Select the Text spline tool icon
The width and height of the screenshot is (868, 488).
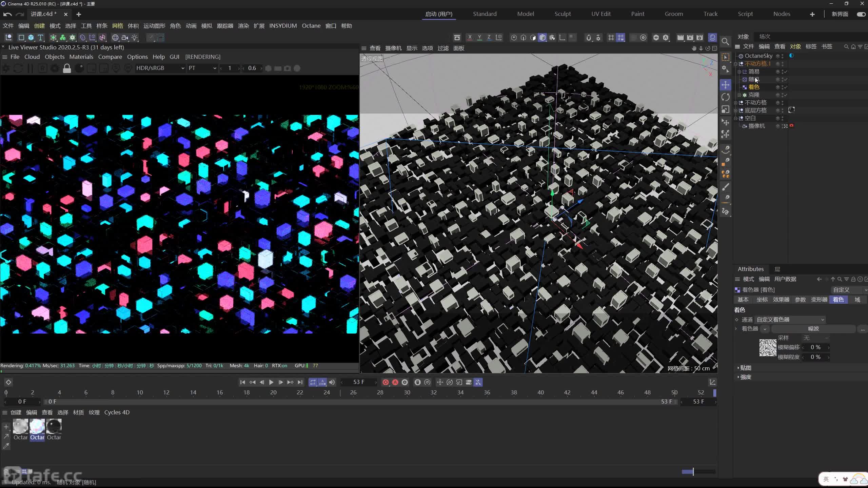click(40, 38)
